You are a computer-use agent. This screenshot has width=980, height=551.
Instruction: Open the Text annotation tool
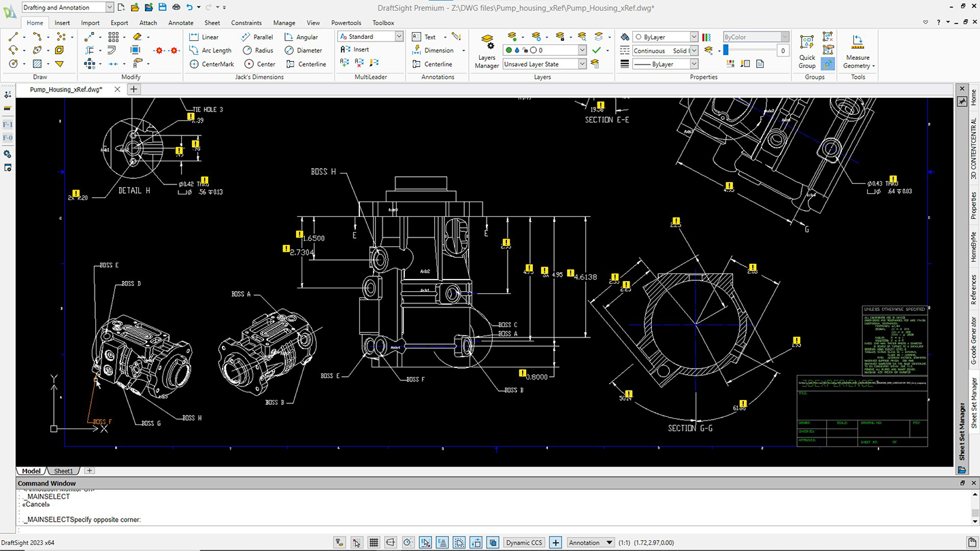425,37
